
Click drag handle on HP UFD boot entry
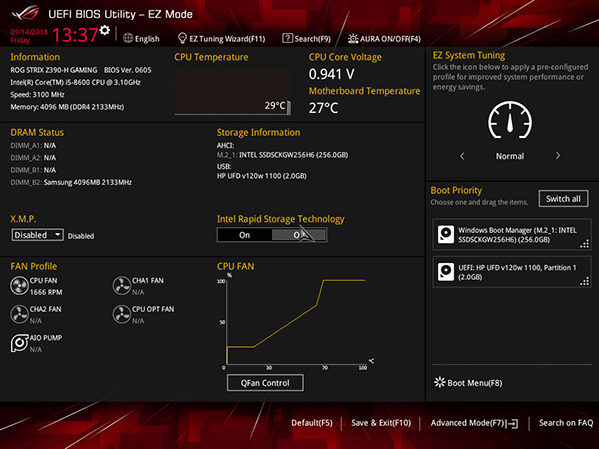point(584,281)
